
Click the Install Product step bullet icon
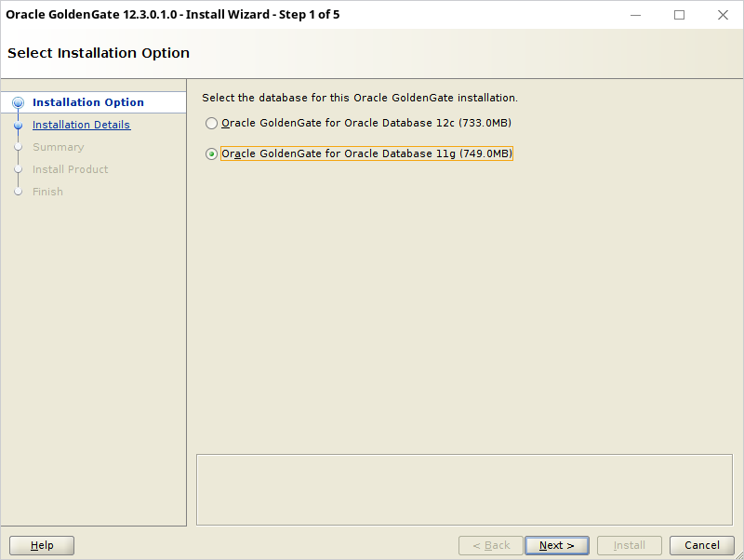click(18, 169)
